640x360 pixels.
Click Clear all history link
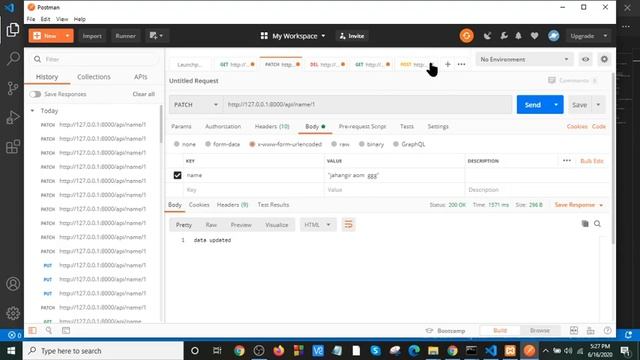pyautogui.click(x=144, y=94)
